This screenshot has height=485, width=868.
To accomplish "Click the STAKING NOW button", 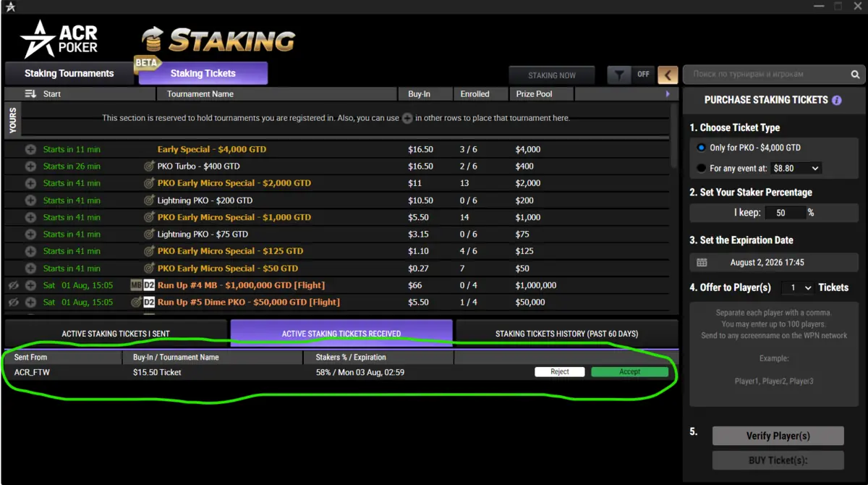I will (552, 75).
